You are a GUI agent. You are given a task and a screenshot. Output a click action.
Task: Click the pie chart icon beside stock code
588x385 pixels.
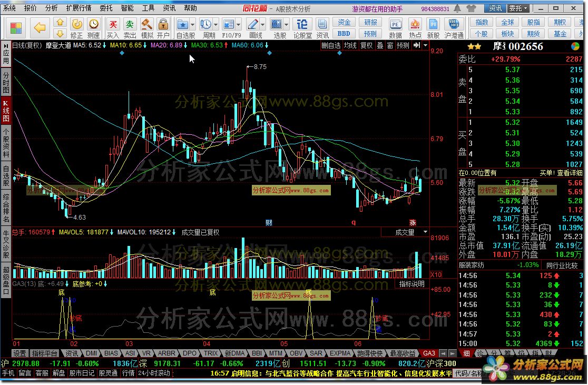coord(575,46)
